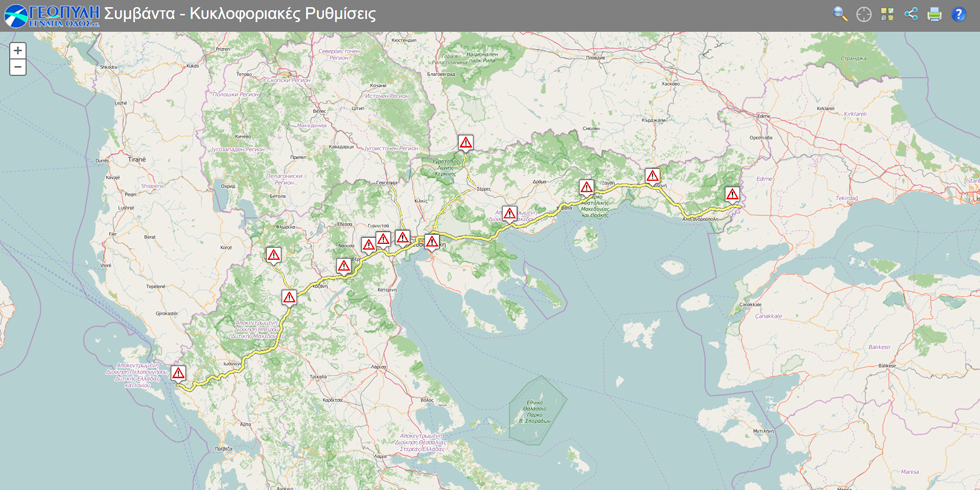Click the crosshair locate icon

click(864, 14)
